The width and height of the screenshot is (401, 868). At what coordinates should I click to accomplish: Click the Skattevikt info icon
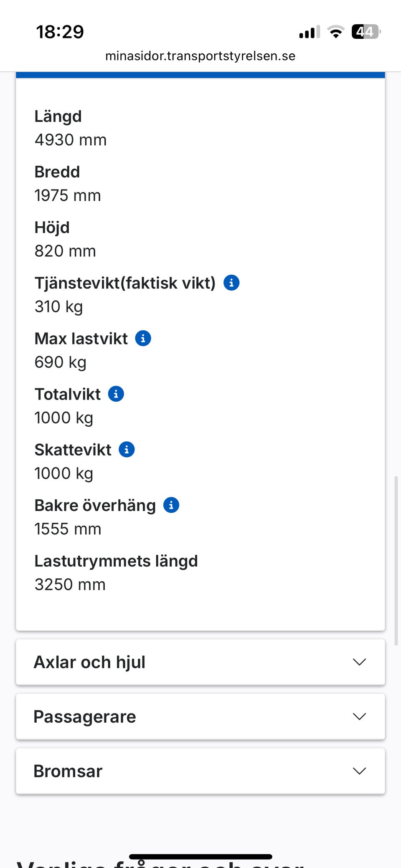coord(127,450)
